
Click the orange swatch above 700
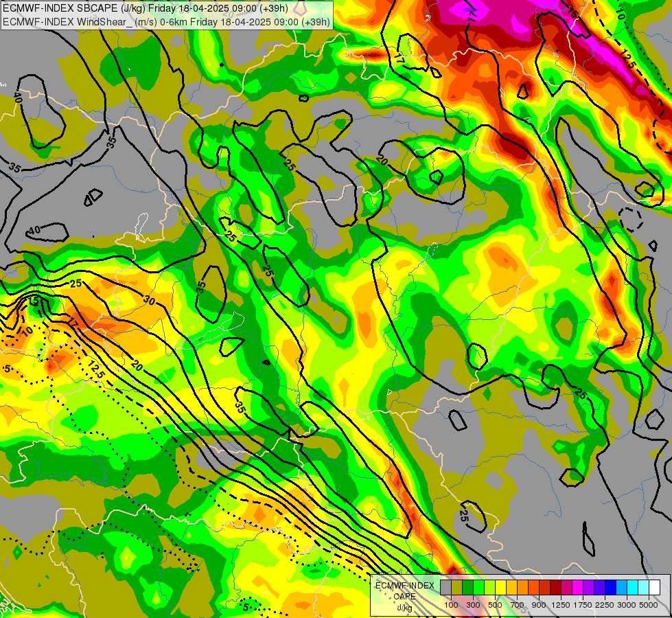point(523,588)
